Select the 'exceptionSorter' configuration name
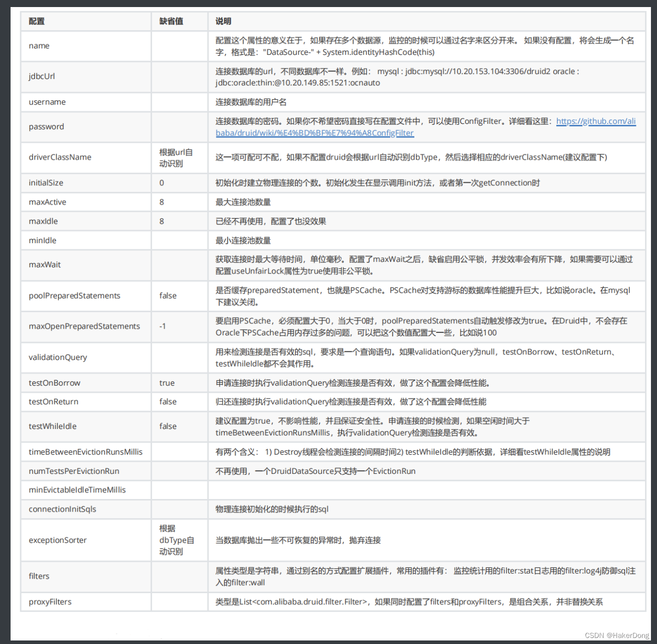The height and width of the screenshot is (644, 657). [57, 540]
